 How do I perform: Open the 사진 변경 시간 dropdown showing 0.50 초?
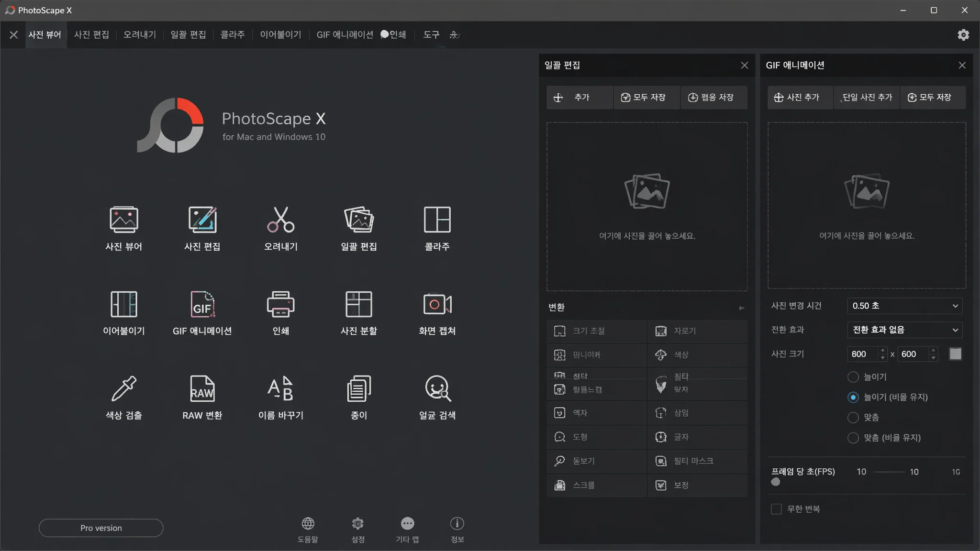point(904,306)
